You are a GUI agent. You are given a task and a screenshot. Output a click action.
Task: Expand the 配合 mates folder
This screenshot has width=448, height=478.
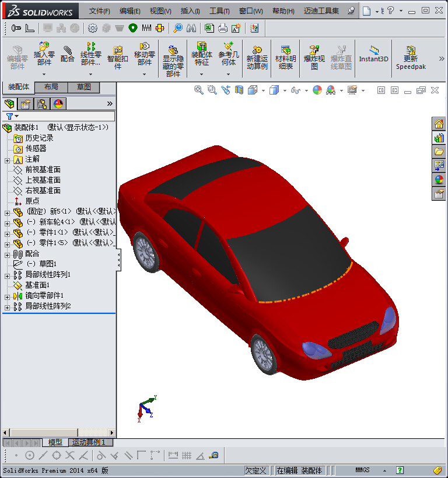8,255
